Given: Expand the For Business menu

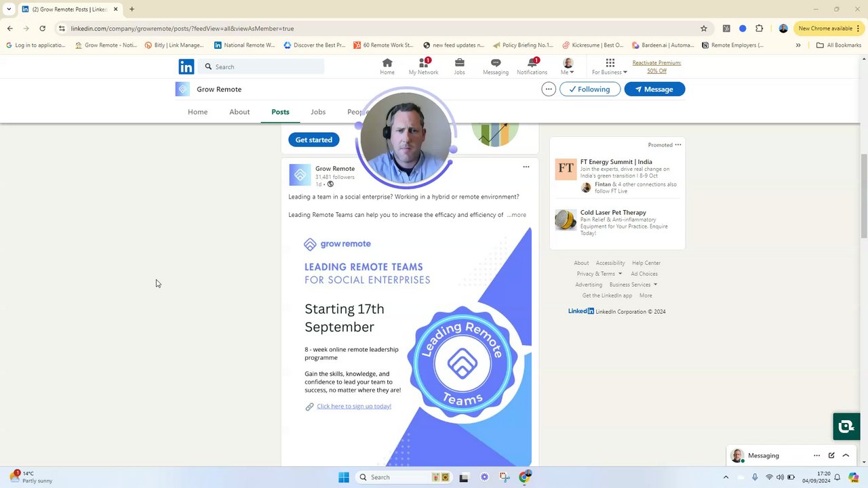Looking at the screenshot, I should [x=610, y=66].
